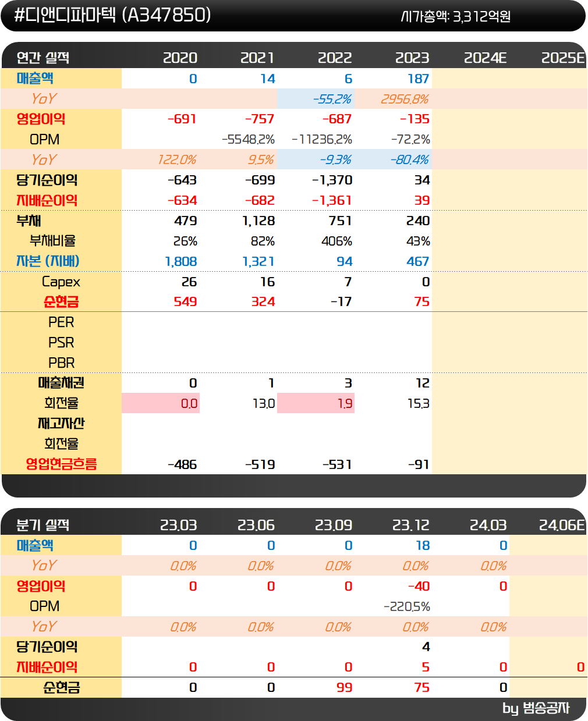Click the market cap text 시가총액: 3,312억원
Image resolution: width=588 pixels, height=721 pixels.
point(456,16)
